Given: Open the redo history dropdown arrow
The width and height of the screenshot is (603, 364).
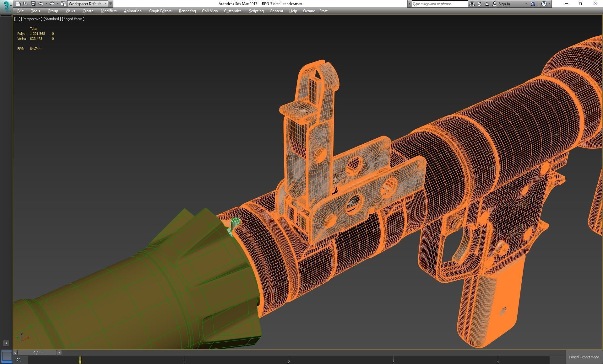Looking at the screenshot, I should coord(57,4).
